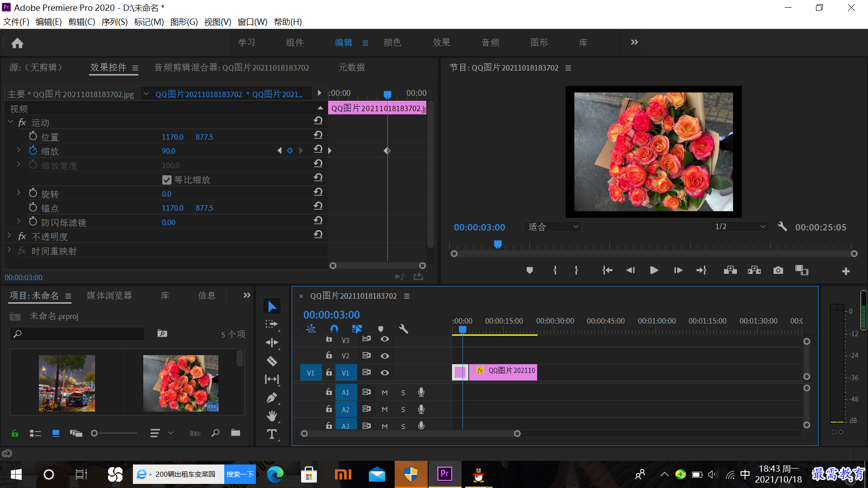This screenshot has height=488, width=868.
Task: Hide track V2 output eye
Action: coord(385,356)
